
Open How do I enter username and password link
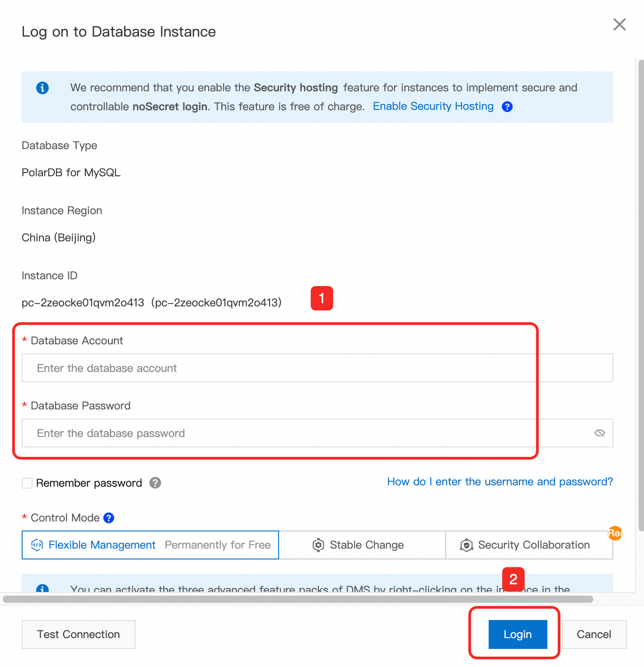(500, 482)
